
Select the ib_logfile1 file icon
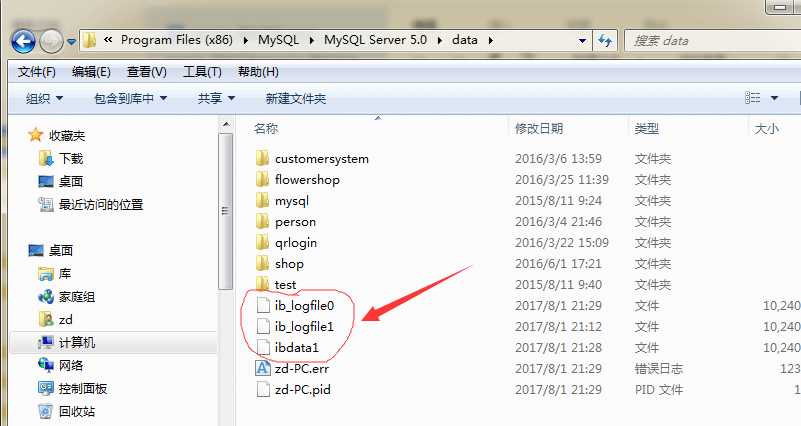[263, 326]
